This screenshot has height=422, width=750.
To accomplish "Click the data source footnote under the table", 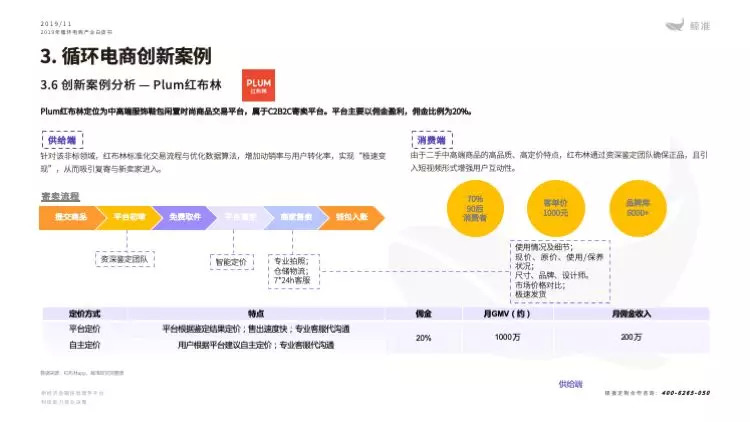I will click(x=82, y=373).
